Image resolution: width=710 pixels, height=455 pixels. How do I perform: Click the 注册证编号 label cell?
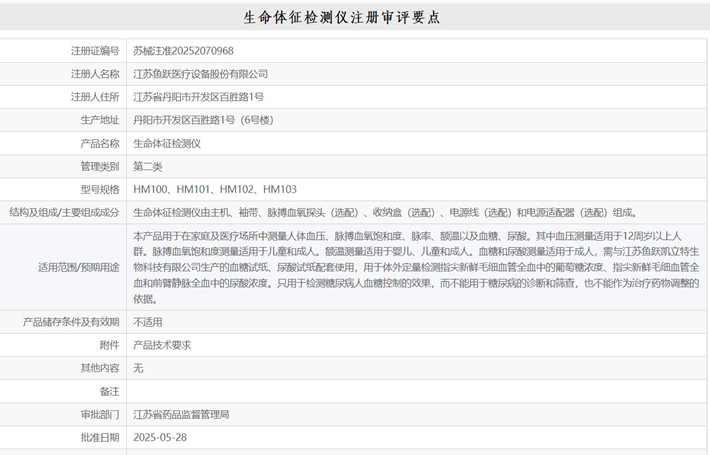(95, 51)
